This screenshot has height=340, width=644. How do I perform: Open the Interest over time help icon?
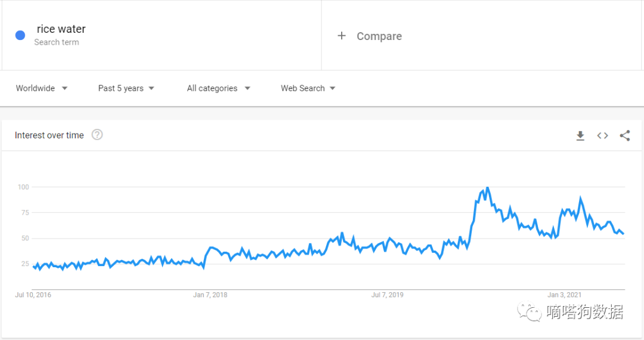pyautogui.click(x=97, y=135)
